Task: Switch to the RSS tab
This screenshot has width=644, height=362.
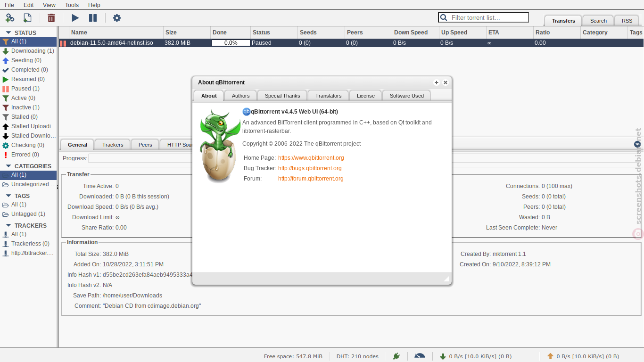Action: click(627, 21)
